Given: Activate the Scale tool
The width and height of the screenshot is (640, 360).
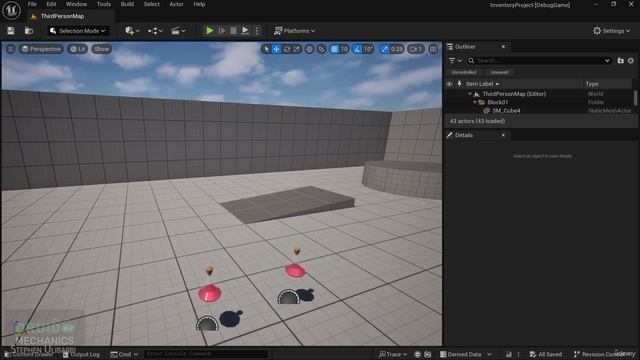Looking at the screenshot, I should pos(296,49).
